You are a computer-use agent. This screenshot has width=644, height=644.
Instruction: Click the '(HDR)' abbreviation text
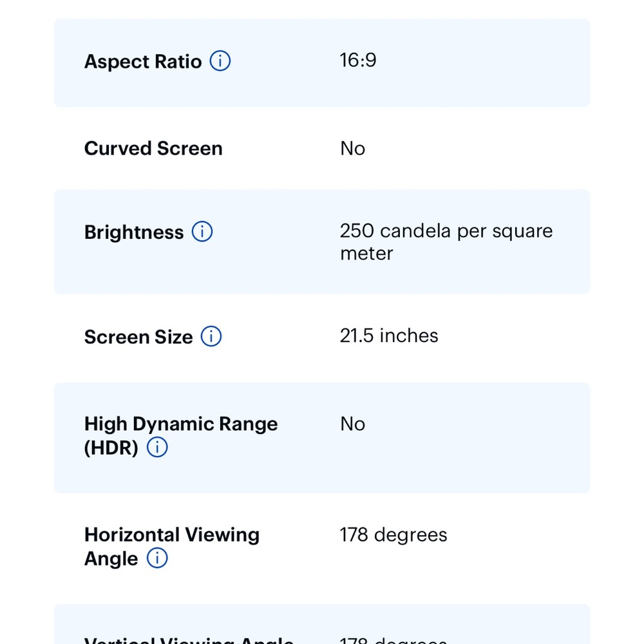tap(111, 448)
